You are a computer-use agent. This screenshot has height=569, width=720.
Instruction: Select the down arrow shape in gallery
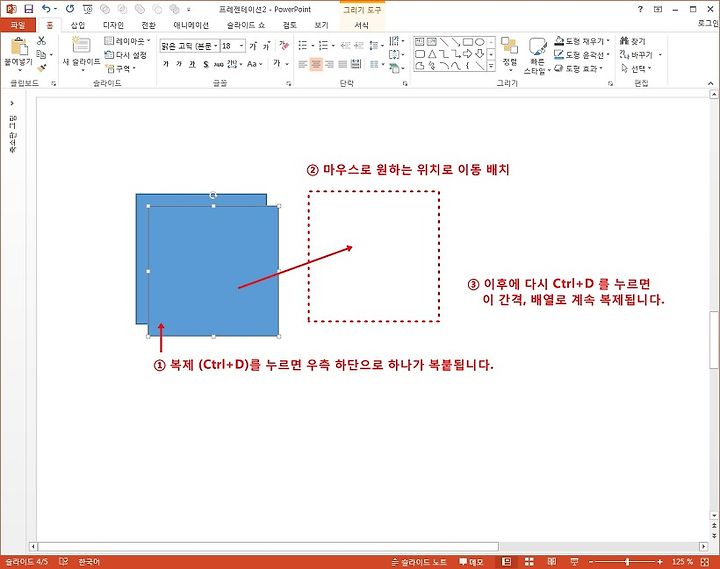click(x=479, y=54)
